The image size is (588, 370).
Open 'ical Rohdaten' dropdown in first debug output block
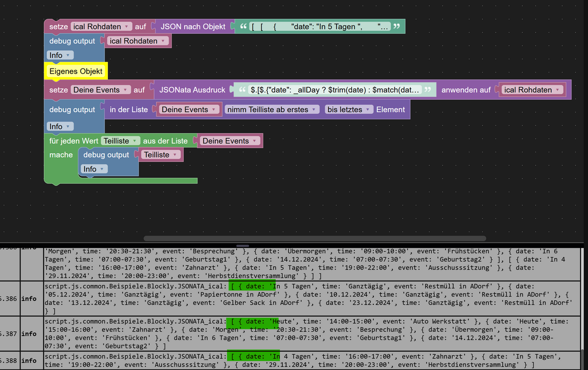[139, 41]
